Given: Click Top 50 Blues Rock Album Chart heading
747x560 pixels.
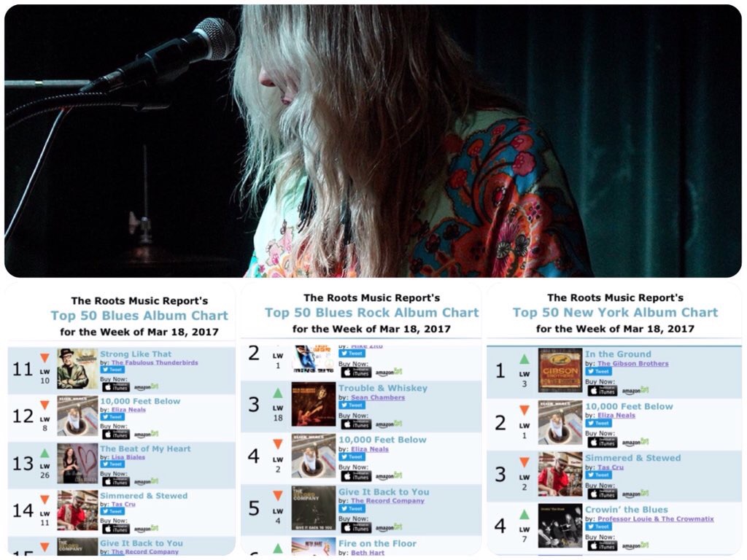Looking at the screenshot, I should pyautogui.click(x=371, y=313).
